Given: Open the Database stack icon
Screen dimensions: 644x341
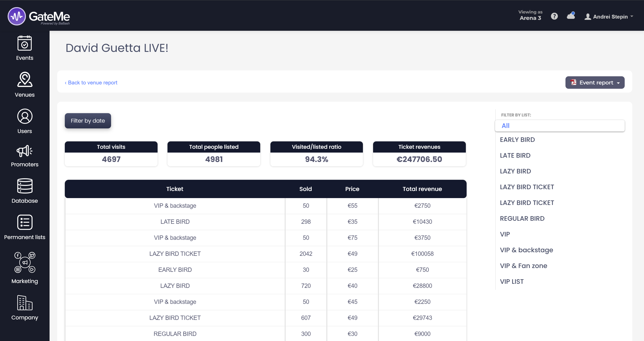Looking at the screenshot, I should coord(25,186).
